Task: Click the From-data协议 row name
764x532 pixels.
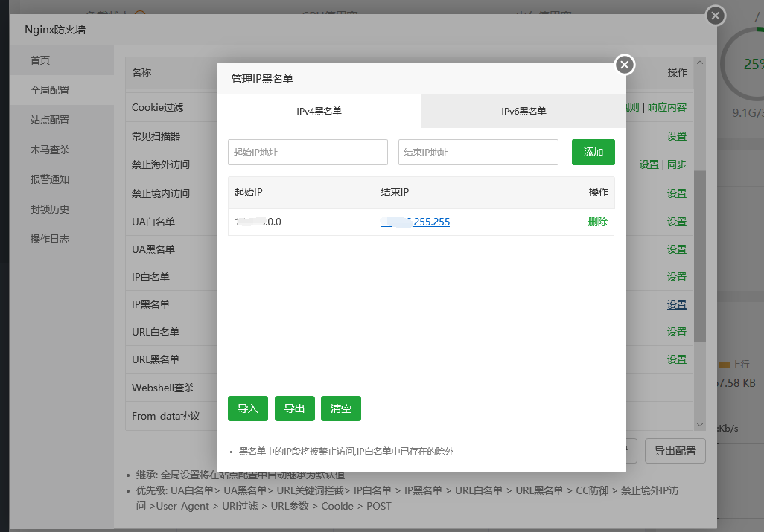Action: [165, 416]
